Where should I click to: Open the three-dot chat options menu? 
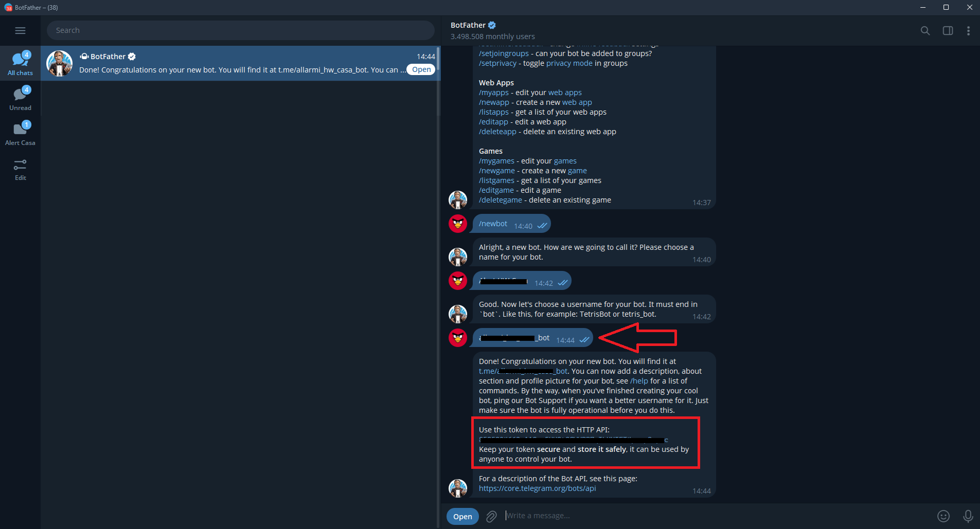pos(968,31)
